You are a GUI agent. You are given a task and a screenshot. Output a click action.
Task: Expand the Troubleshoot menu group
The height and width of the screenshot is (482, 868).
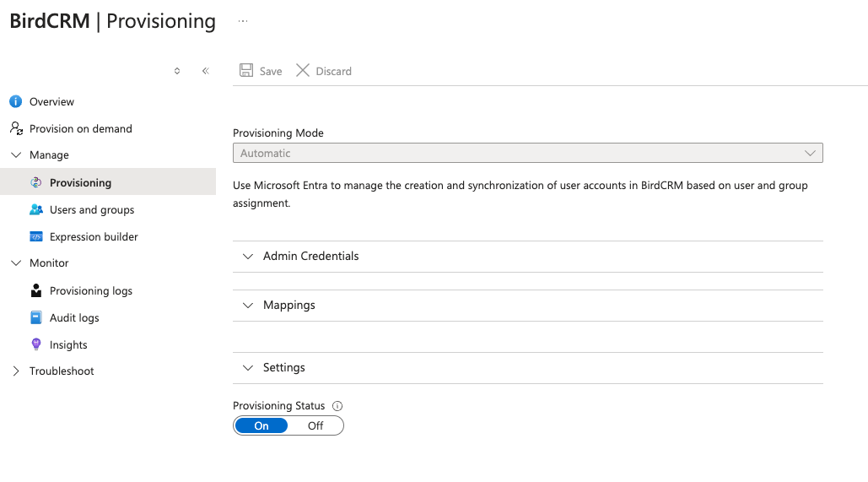click(15, 371)
